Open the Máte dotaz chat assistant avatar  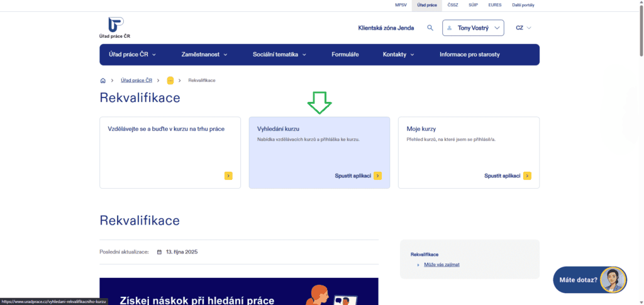[613, 280]
